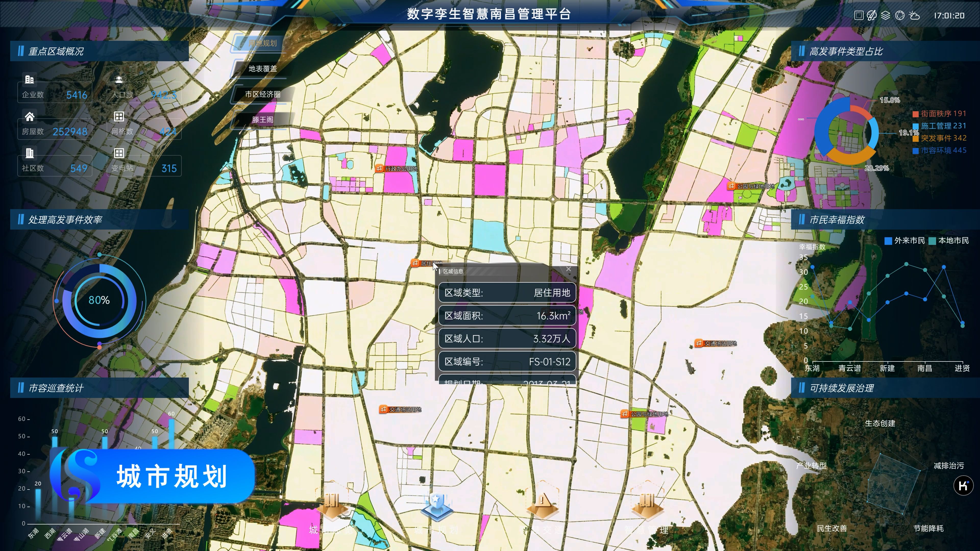Open the map layers stack icon
980x551 pixels.
tap(886, 15)
